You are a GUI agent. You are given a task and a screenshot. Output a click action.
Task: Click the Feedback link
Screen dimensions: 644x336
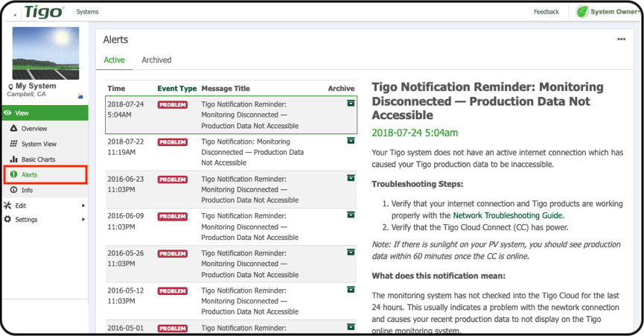[x=546, y=12]
